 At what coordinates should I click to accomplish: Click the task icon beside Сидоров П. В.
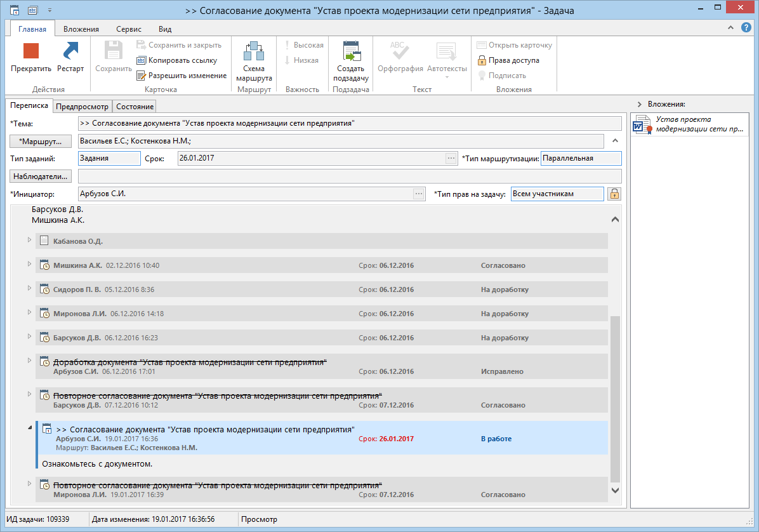(44, 289)
